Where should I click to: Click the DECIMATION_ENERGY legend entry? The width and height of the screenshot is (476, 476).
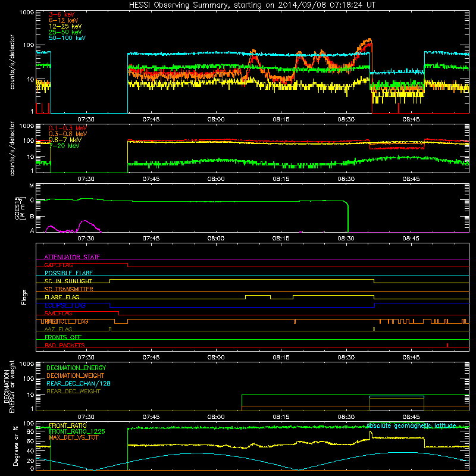point(76,368)
